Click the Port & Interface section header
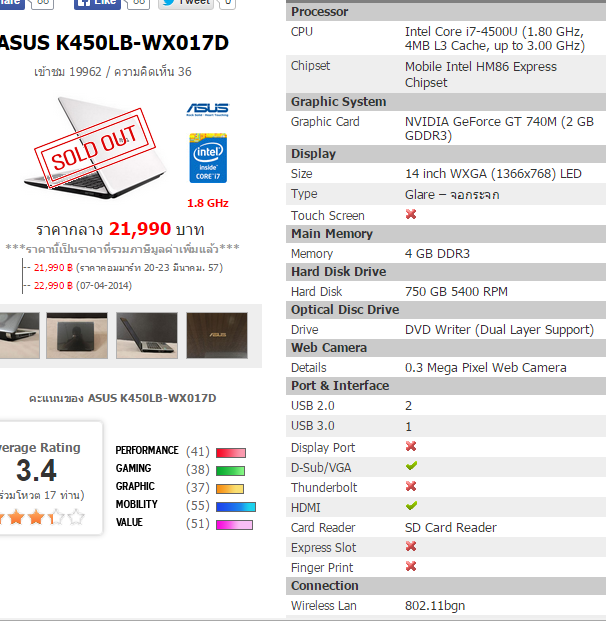606x621 pixels. [446, 386]
